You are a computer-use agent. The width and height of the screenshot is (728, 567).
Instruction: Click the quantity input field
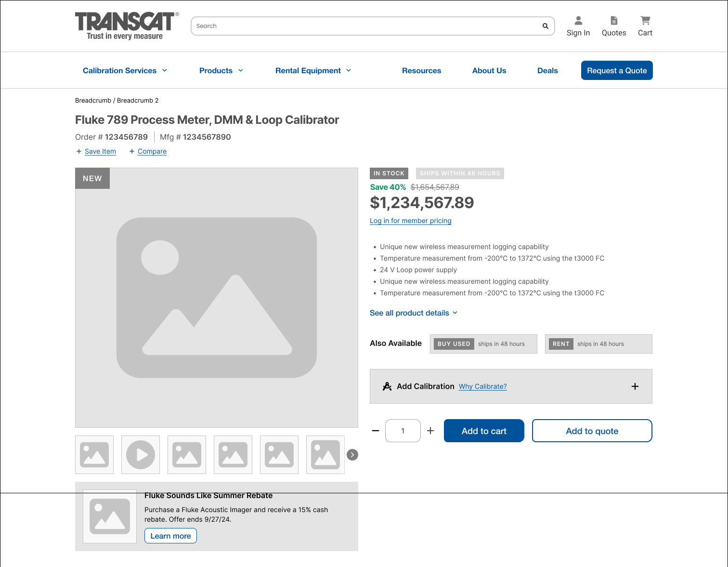pos(403,430)
